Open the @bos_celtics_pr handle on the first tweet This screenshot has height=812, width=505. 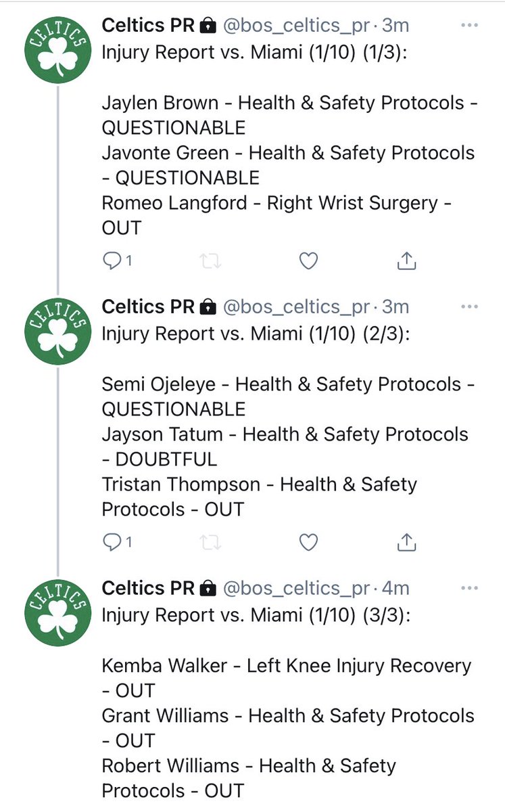coord(297,26)
